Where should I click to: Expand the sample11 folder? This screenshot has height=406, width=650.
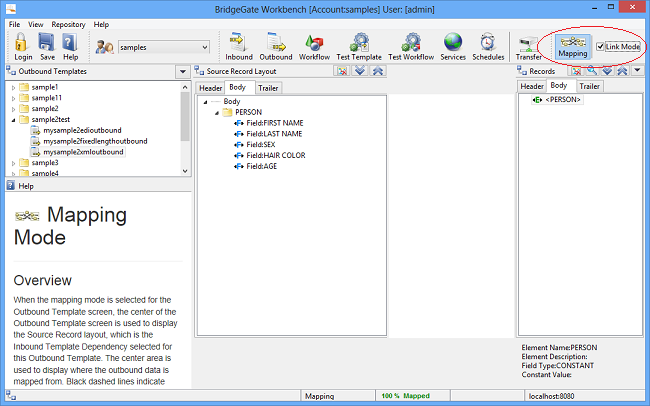tap(13, 98)
